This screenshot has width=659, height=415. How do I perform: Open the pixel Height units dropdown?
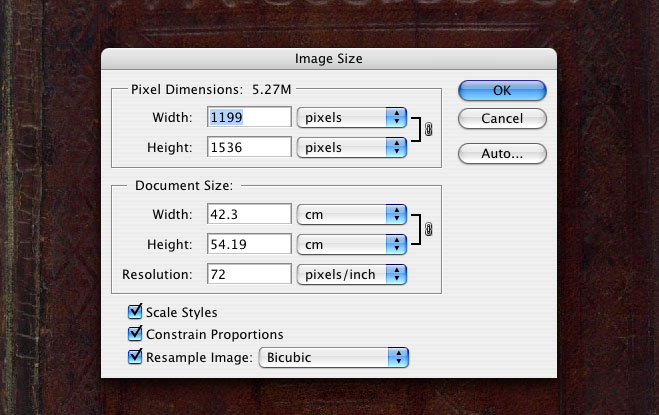[352, 148]
